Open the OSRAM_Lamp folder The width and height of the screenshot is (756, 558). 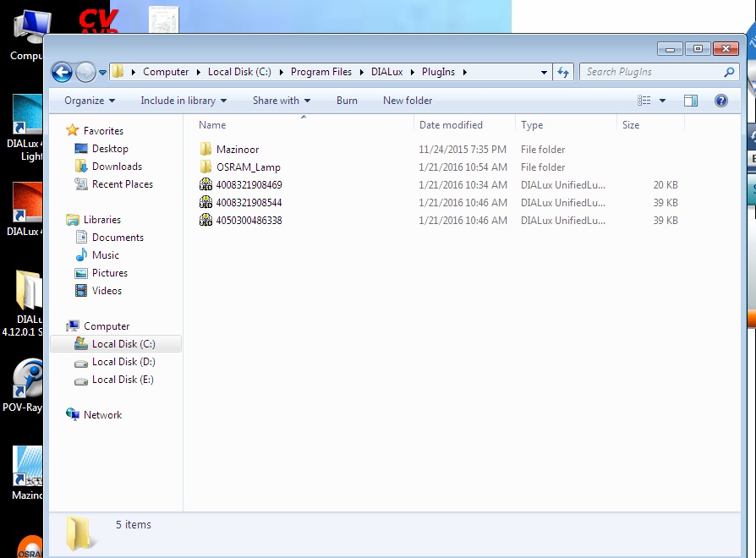pos(248,167)
